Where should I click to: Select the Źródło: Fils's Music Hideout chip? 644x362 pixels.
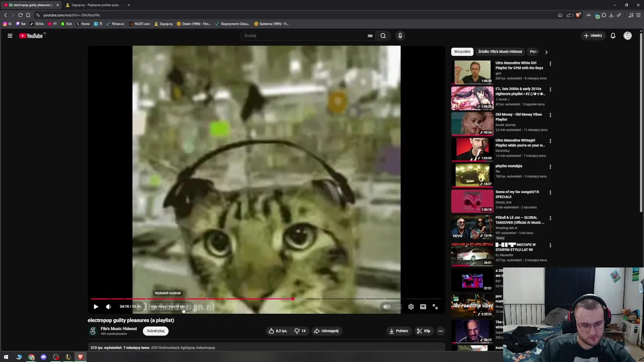point(500,51)
